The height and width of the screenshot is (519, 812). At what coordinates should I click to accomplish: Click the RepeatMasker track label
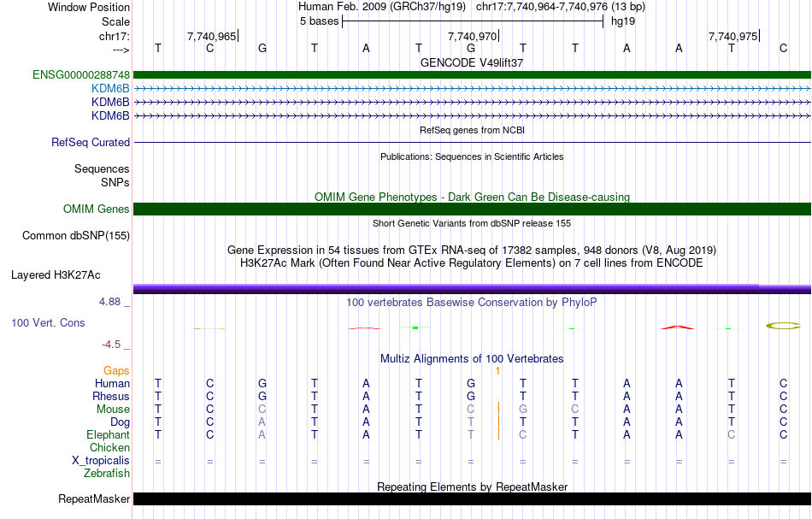pyautogui.click(x=94, y=498)
